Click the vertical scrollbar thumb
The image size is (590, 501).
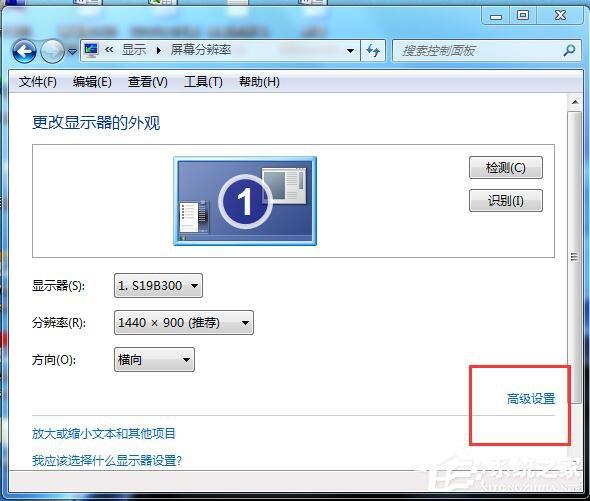point(574,257)
